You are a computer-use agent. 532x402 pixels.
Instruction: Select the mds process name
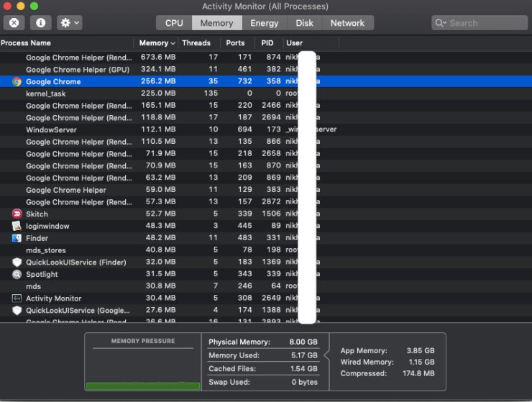tap(33, 286)
